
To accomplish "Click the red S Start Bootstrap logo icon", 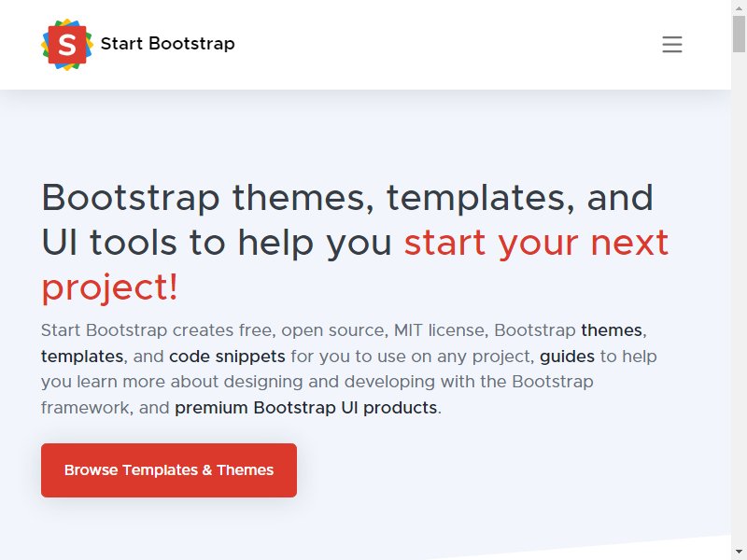I will (67, 45).
